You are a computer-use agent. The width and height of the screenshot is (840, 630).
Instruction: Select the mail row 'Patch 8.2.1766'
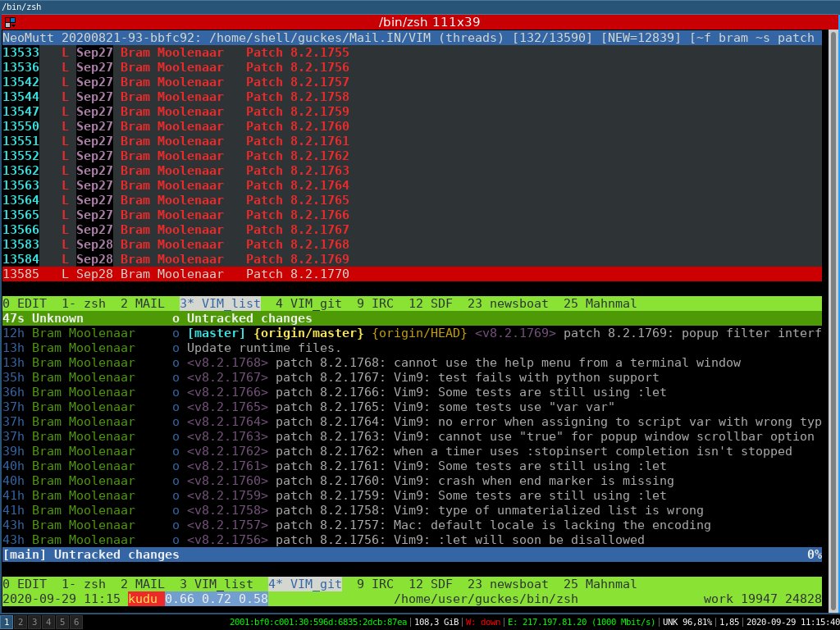[412, 215]
